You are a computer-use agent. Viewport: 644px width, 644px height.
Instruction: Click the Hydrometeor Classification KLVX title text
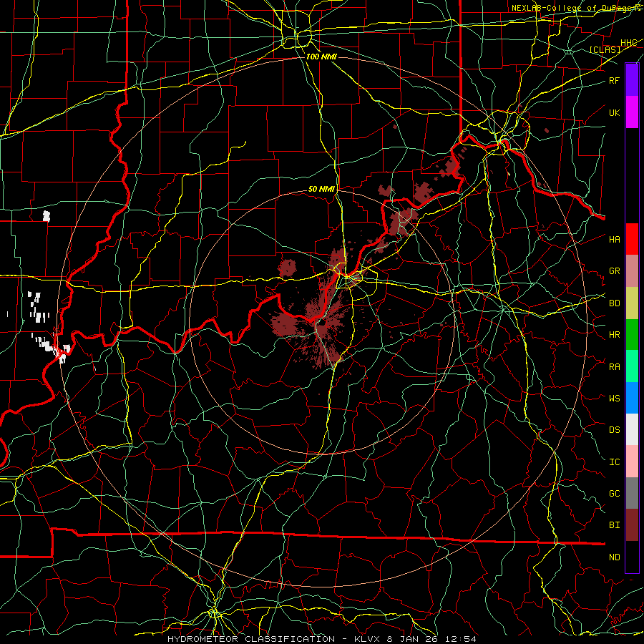click(x=322, y=639)
